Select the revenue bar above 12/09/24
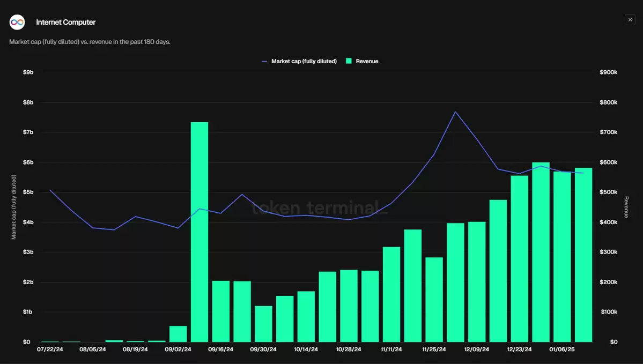This screenshot has height=364, width=643. 477,282
